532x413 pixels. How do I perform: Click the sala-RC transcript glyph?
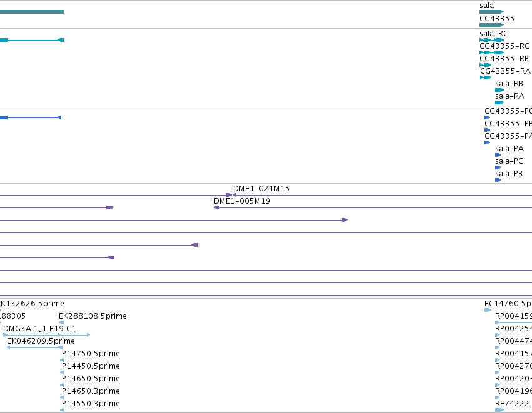491,40
